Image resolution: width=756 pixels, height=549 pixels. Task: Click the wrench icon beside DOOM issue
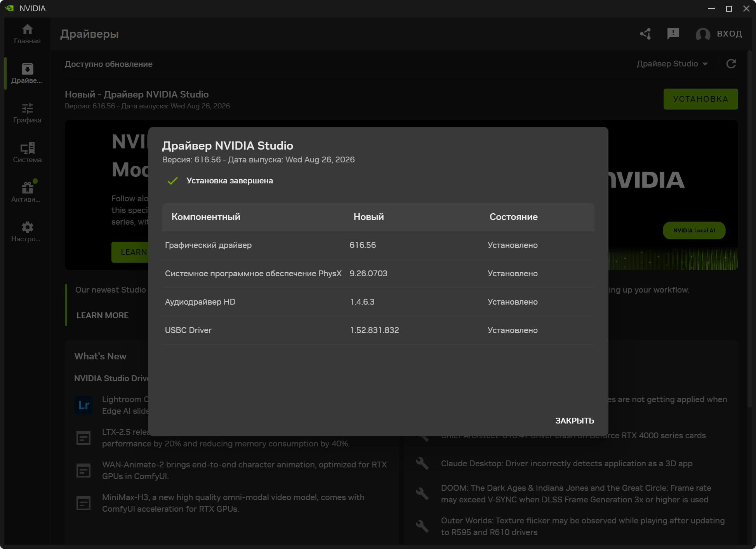pos(422,494)
